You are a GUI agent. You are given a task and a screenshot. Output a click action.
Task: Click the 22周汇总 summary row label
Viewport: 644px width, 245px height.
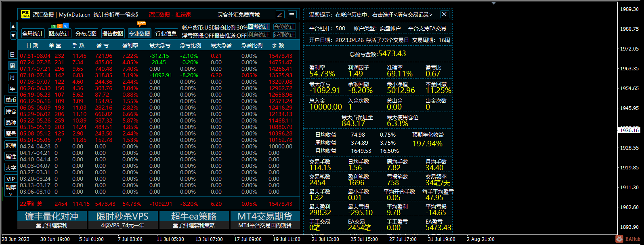(x=31, y=204)
